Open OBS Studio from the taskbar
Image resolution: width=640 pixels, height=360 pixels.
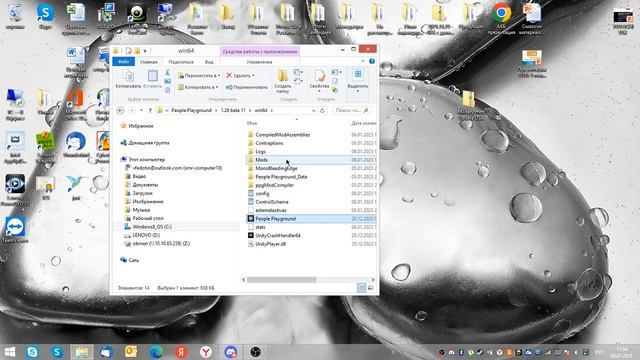coord(256,352)
